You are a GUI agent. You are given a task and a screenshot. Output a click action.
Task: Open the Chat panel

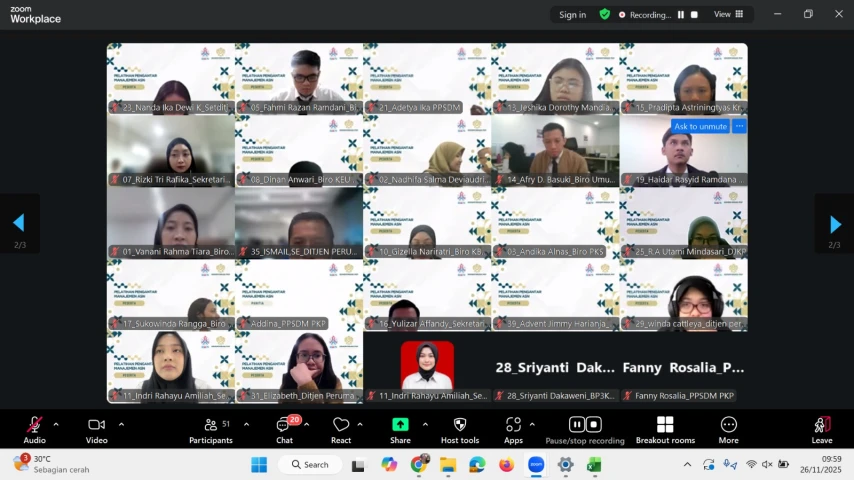[x=284, y=430]
